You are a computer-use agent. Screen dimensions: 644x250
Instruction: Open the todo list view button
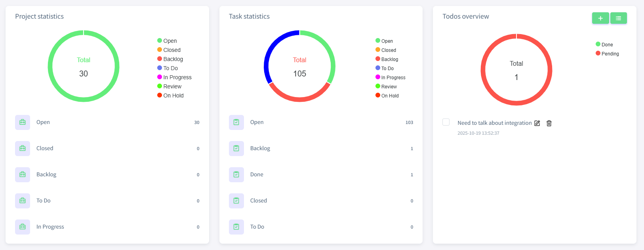pyautogui.click(x=618, y=18)
